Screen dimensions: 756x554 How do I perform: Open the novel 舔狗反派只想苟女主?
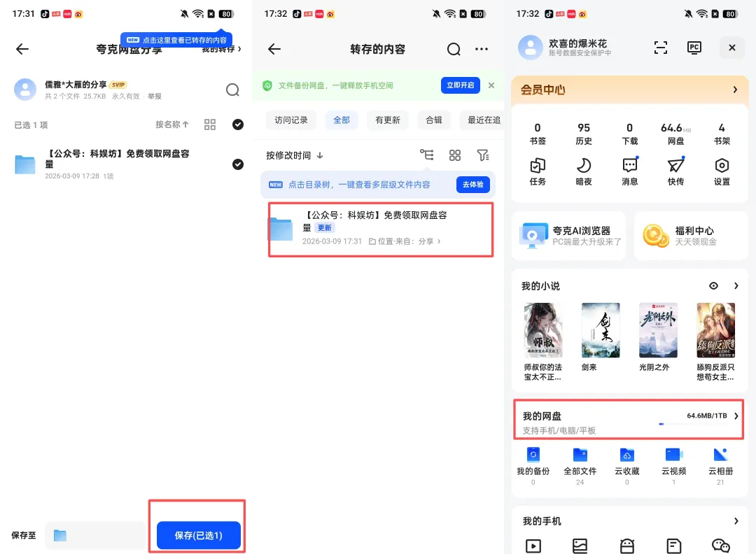(x=715, y=342)
